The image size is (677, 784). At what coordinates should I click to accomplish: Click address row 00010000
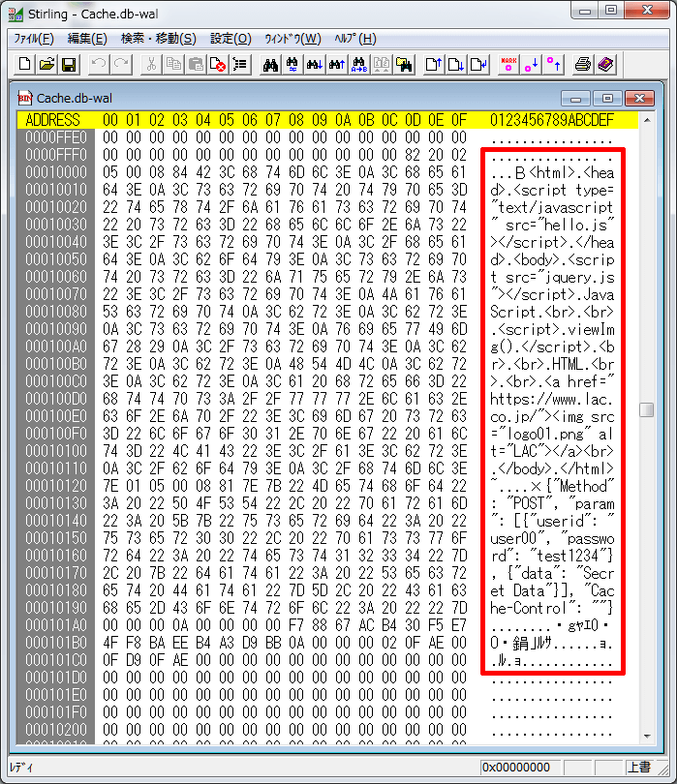(55, 172)
